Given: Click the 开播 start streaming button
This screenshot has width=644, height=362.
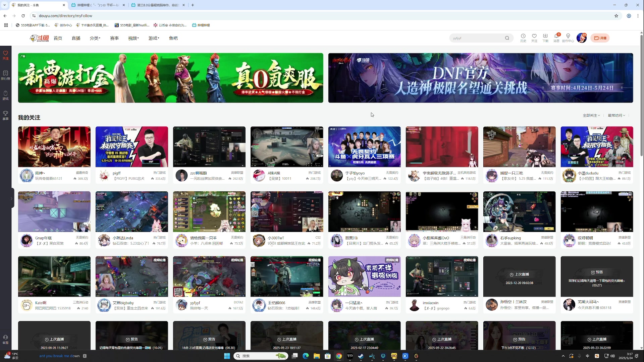Looking at the screenshot, I should point(600,38).
